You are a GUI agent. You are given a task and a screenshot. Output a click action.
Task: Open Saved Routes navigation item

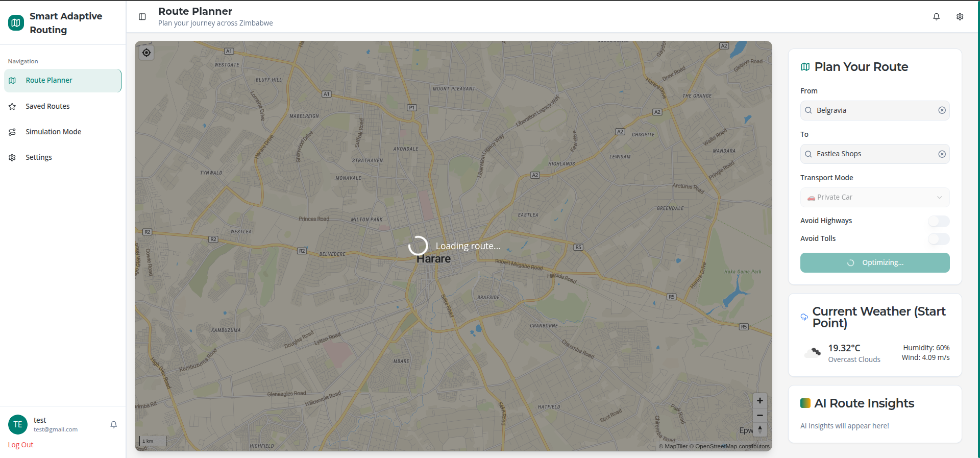(x=63, y=106)
